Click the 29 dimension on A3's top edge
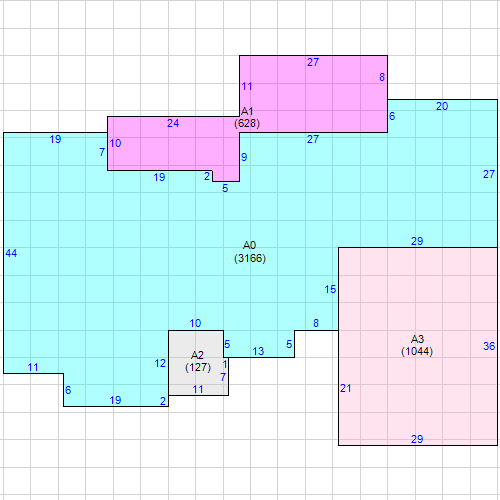Image resolution: width=500 pixels, height=500 pixels. (x=417, y=241)
